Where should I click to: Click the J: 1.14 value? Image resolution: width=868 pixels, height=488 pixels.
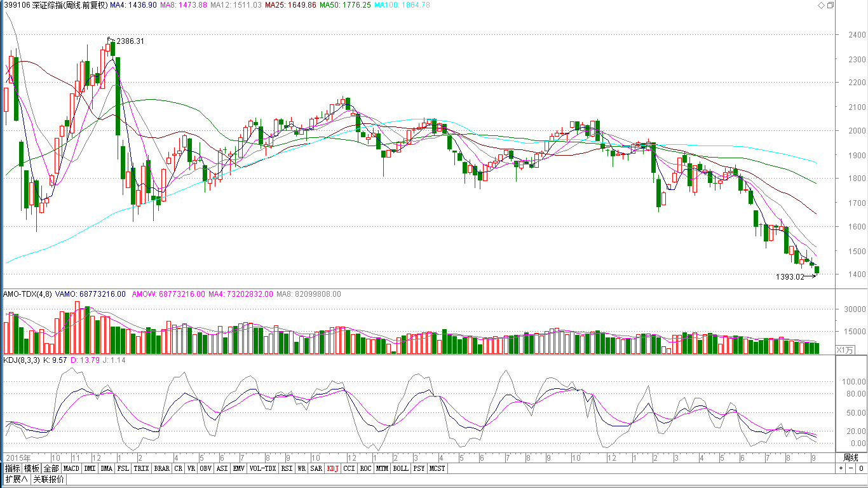pos(114,360)
